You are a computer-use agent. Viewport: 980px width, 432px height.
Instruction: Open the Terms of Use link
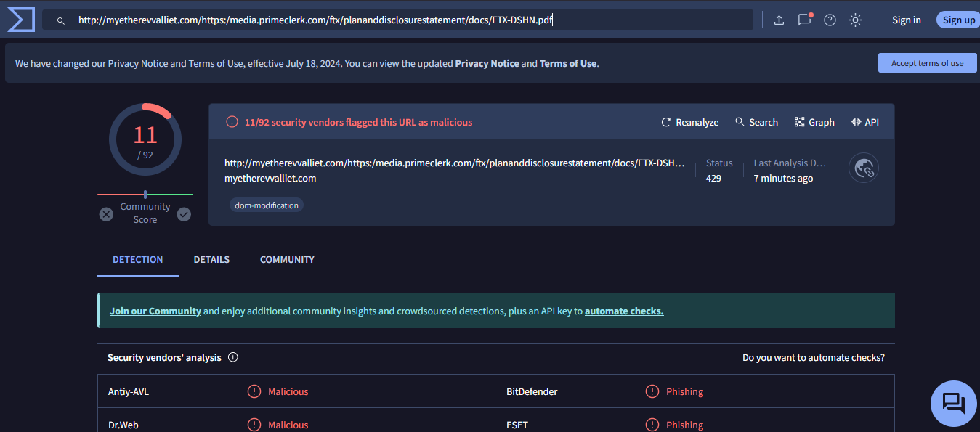pyautogui.click(x=567, y=63)
